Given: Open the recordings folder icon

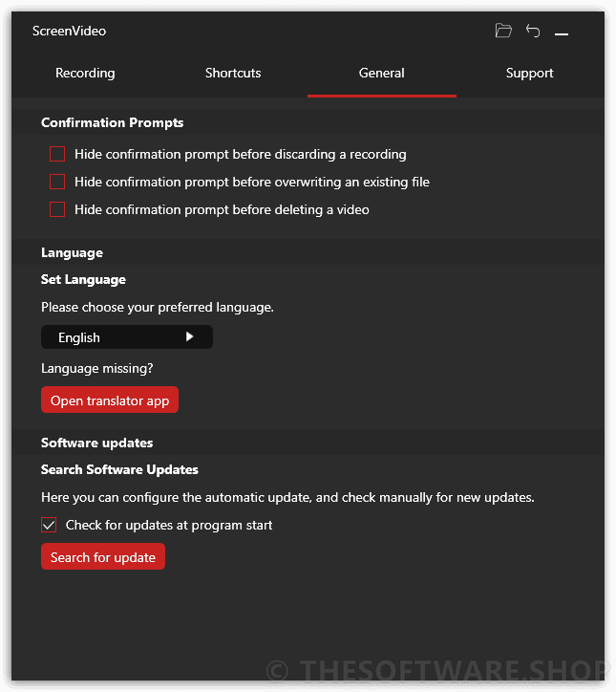Looking at the screenshot, I should coord(503,31).
